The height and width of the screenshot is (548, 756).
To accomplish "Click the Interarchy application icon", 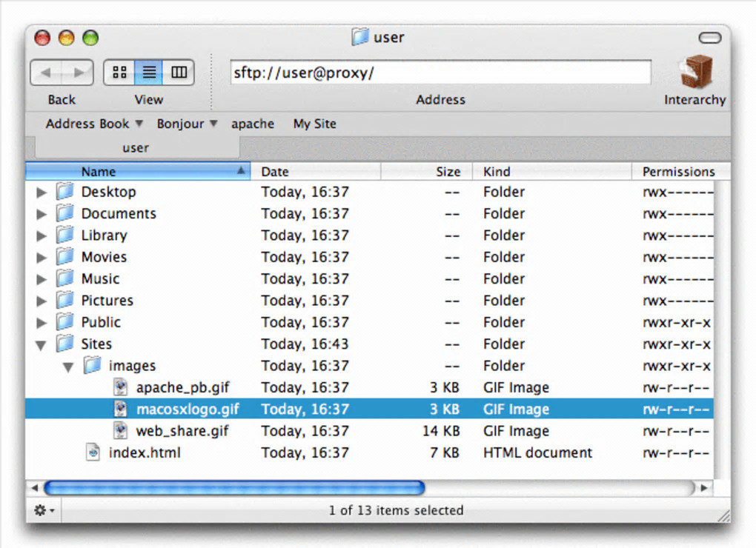I will tap(696, 73).
